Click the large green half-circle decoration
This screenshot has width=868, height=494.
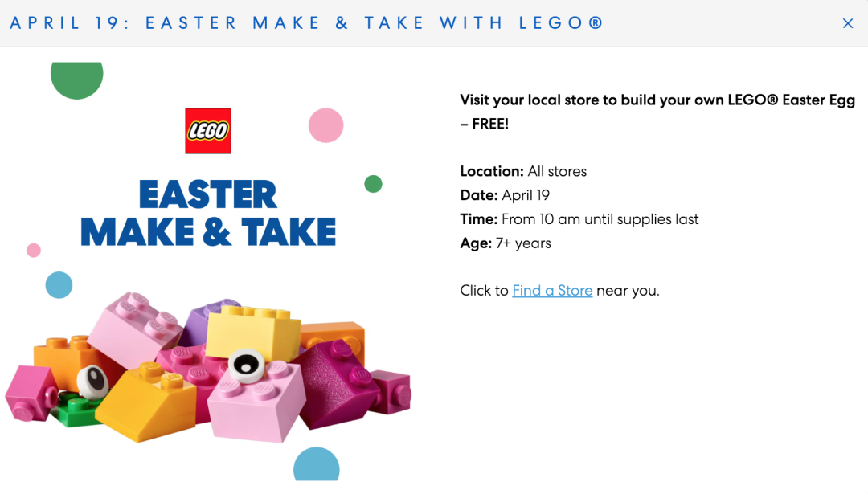pos(76,80)
